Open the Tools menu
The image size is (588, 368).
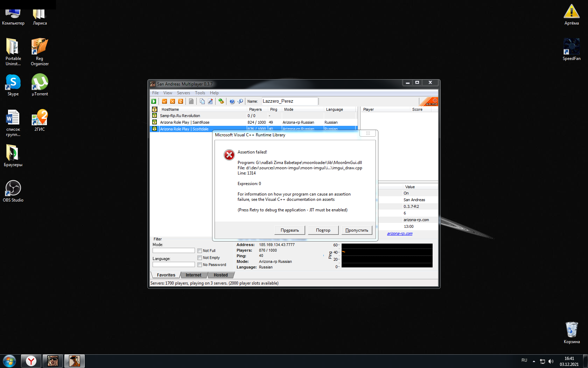click(x=200, y=93)
